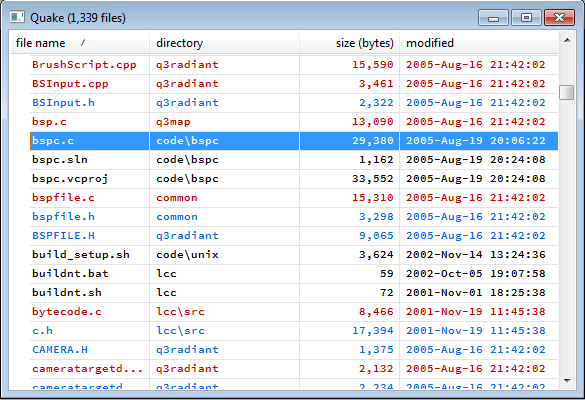Click size value 8,466

click(x=376, y=312)
